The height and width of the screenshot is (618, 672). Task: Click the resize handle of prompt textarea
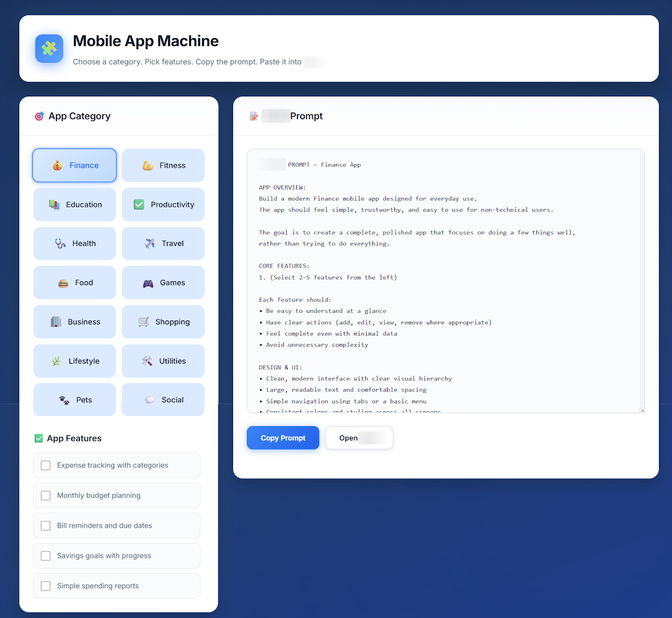coord(642,410)
